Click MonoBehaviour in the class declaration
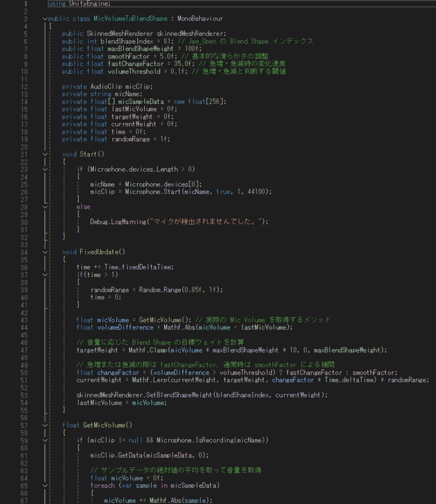 [200, 19]
